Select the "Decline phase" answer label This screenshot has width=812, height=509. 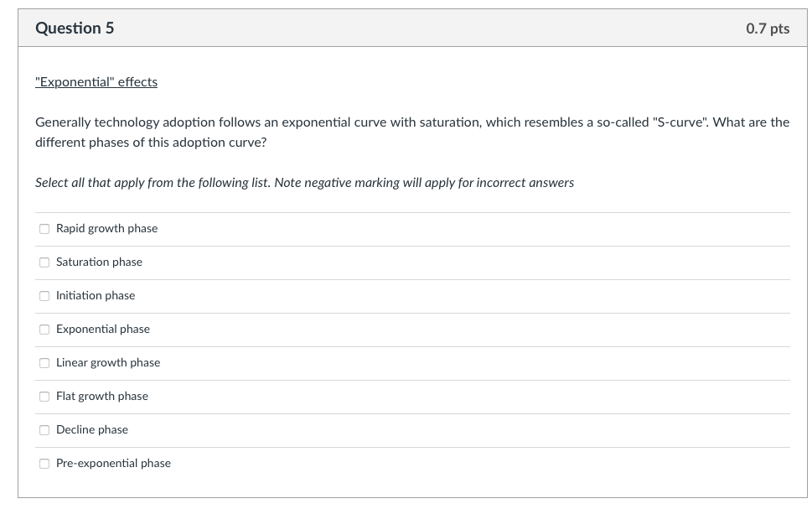click(x=91, y=429)
